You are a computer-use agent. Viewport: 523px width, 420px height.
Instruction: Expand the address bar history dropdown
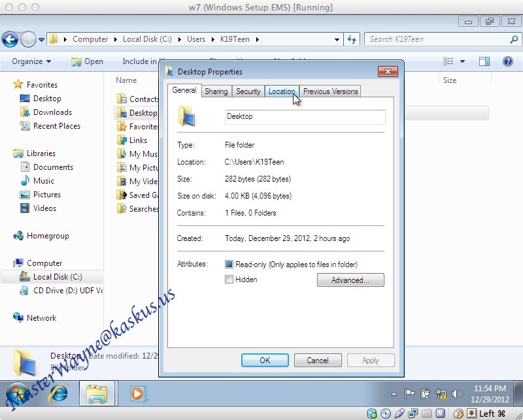coord(337,40)
